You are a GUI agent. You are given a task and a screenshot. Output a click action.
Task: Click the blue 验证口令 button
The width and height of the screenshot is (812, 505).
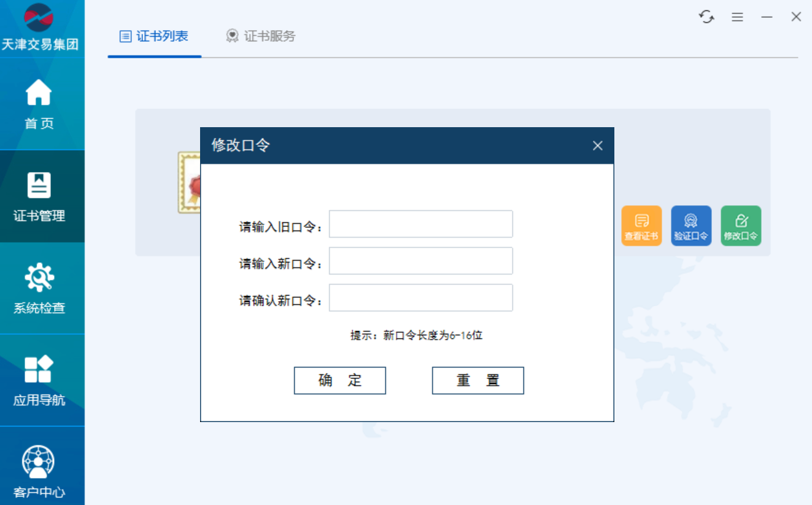[x=691, y=225]
